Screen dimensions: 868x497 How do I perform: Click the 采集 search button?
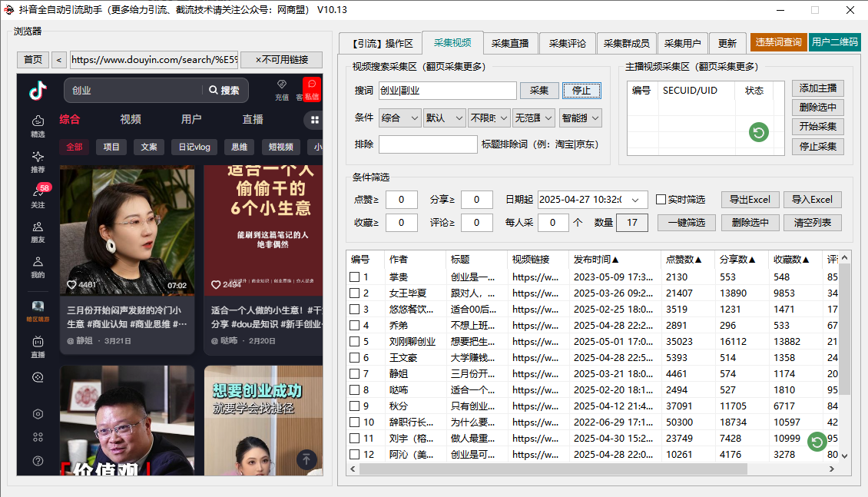(x=538, y=90)
